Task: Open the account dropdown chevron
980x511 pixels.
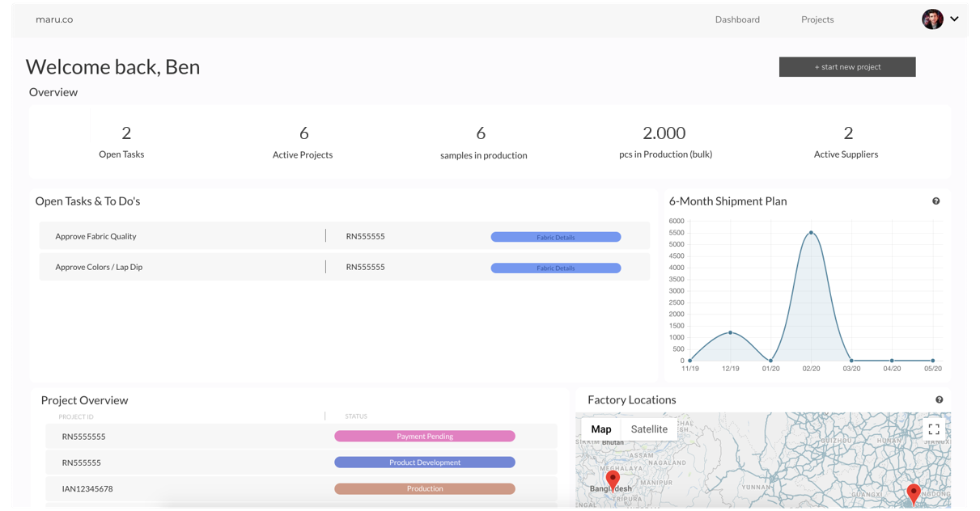Action: 955,19
